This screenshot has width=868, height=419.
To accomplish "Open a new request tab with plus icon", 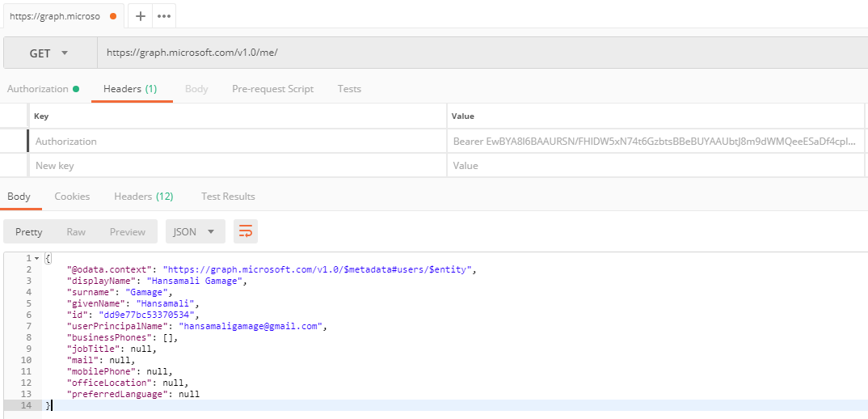I will coord(141,16).
